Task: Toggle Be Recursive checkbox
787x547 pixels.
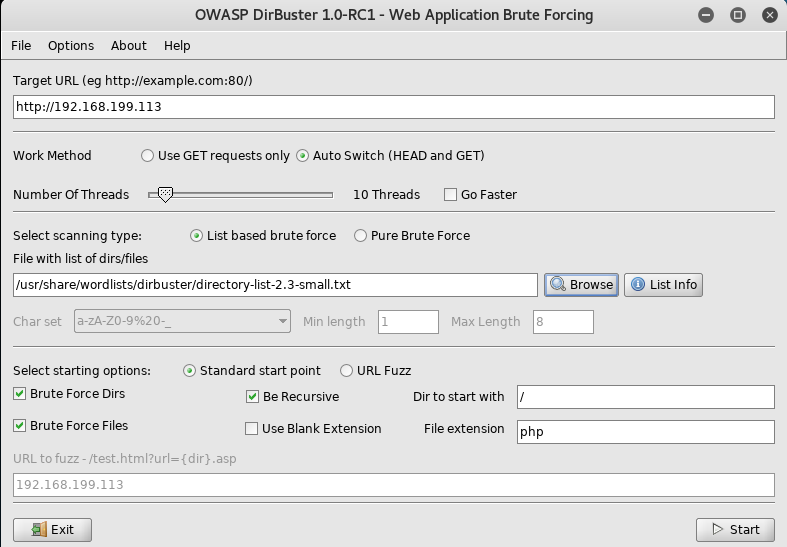Action: tap(252, 397)
